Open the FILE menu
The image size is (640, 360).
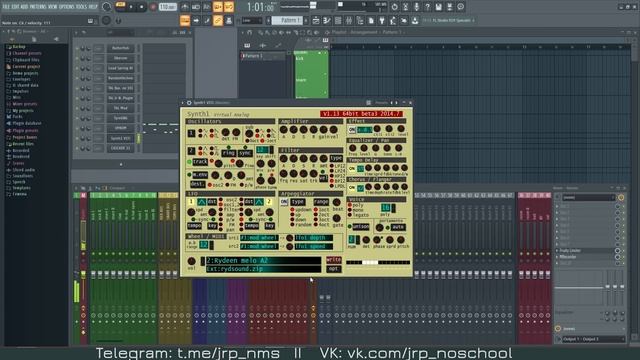(x=6, y=7)
